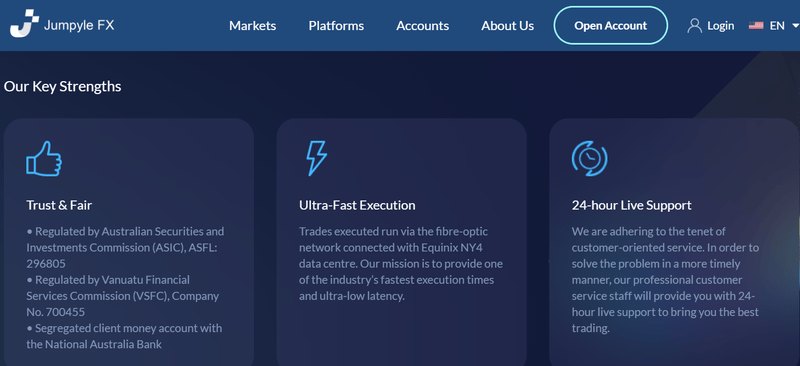Click the user profile icon beside Login

(694, 26)
